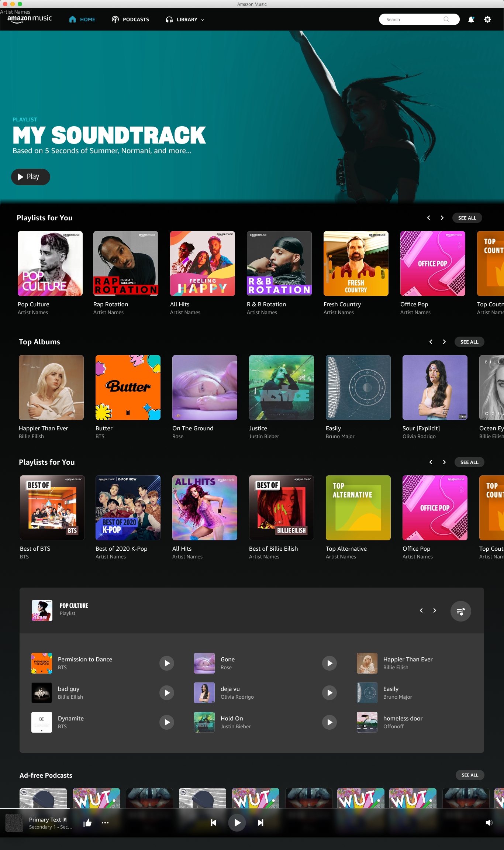Open the Sour [Explicit] album cover
Viewport: 504px width, 850px height.
435,388
